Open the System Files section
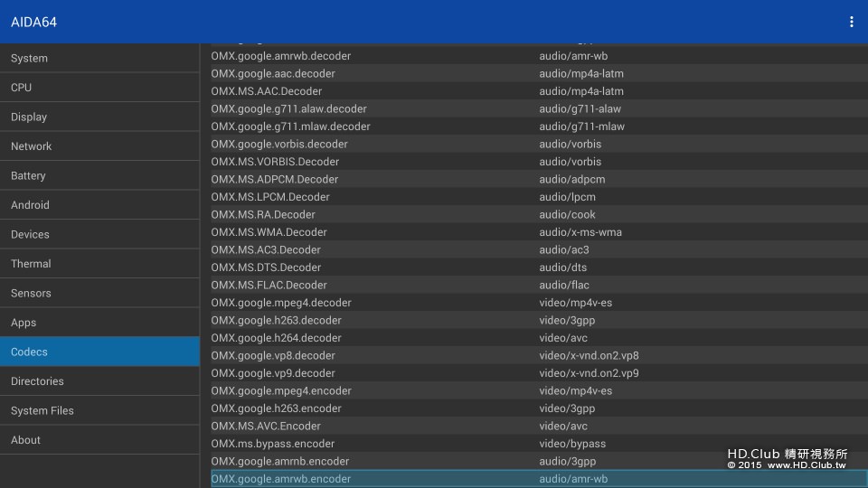Image resolution: width=868 pixels, height=488 pixels. pos(99,410)
